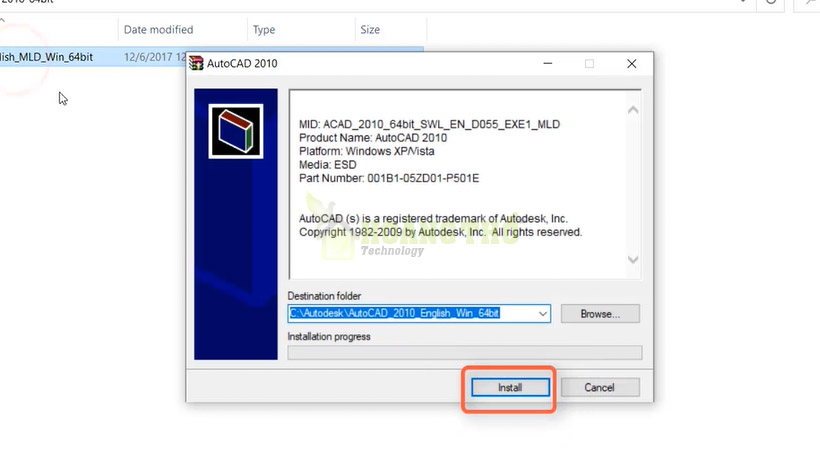Click the Copyright 1982-2009 Autodesk line

(440, 232)
